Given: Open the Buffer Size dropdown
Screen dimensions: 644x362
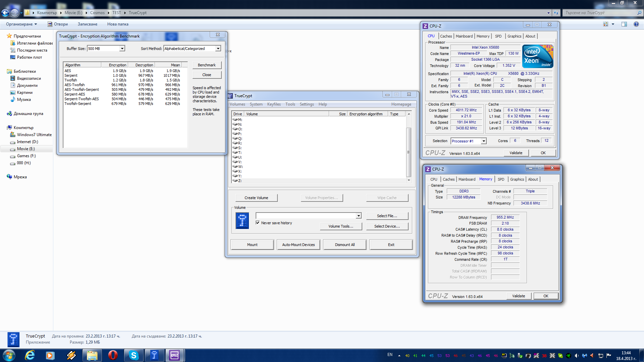Looking at the screenshot, I should (x=122, y=49).
